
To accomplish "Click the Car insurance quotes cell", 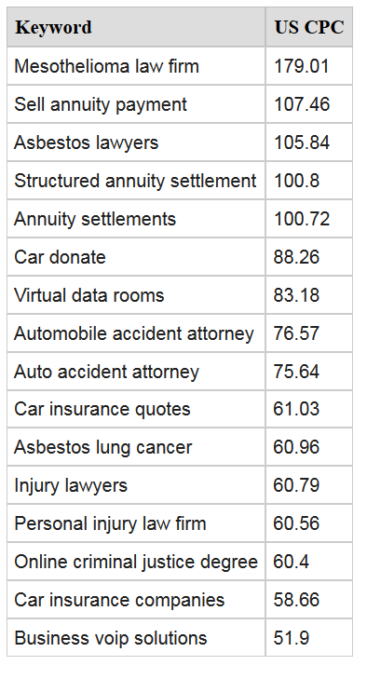I will (x=136, y=409).
